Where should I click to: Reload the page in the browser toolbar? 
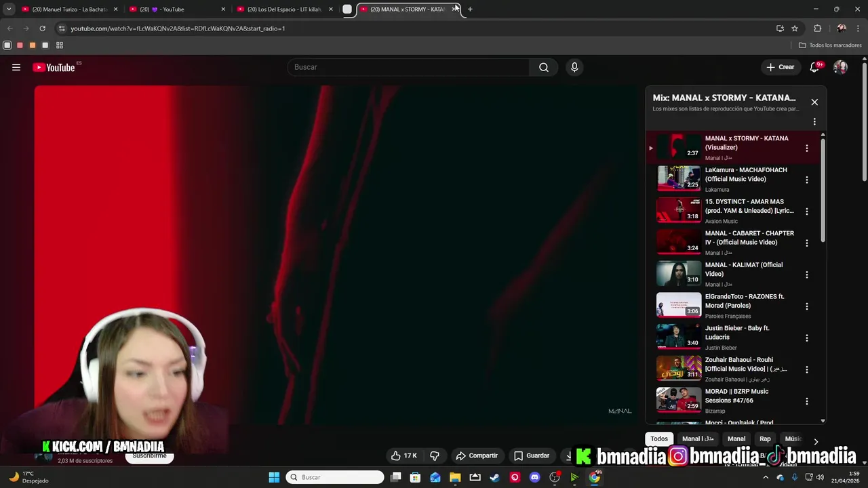click(42, 28)
